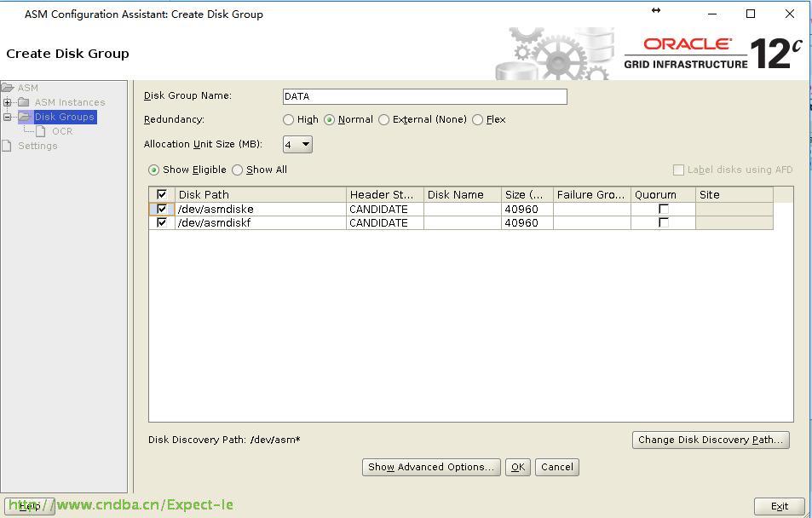Open Settings in the left tree
Image resolution: width=812 pixels, height=518 pixels.
pos(37,146)
